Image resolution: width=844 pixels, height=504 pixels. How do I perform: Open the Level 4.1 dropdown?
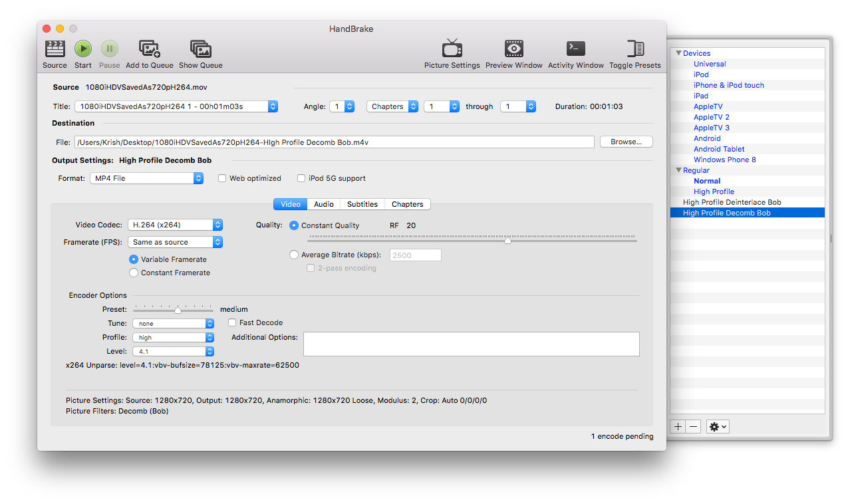173,351
